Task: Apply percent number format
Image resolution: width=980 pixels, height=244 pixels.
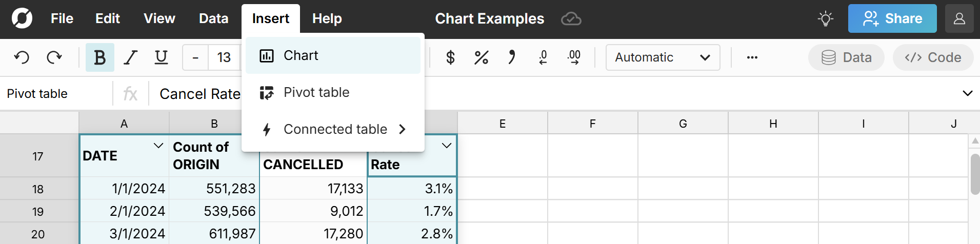Action: point(481,57)
